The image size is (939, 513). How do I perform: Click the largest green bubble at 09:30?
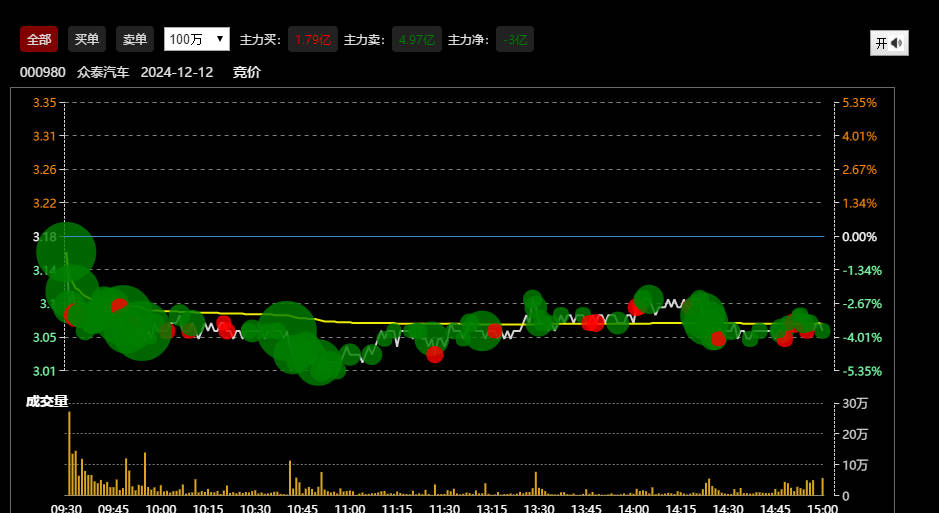click(x=66, y=252)
